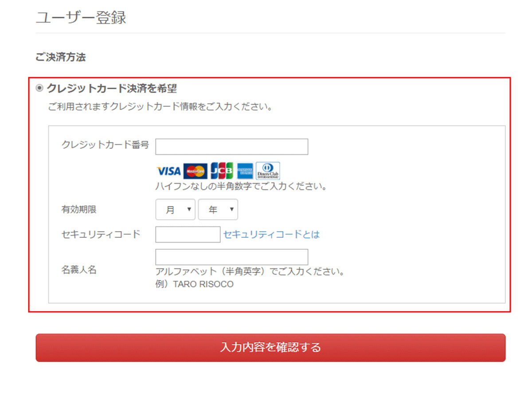
Task: Click the JCB card logo
Action: coord(222,171)
